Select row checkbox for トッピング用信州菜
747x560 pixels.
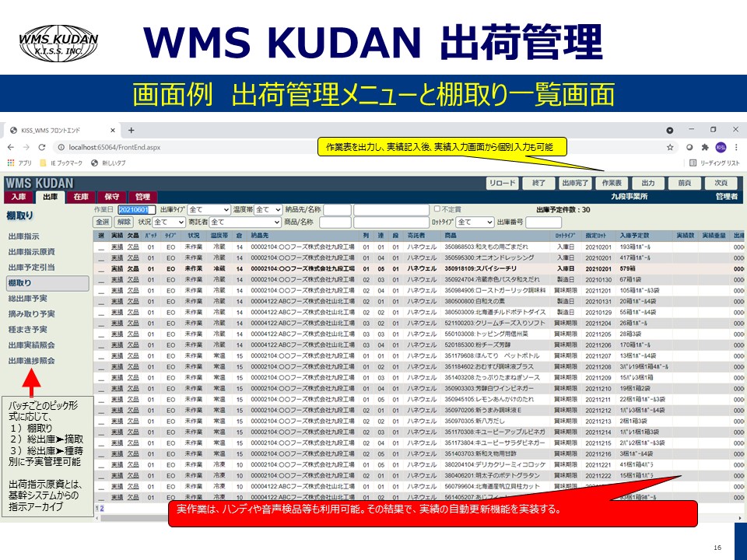pos(101,336)
